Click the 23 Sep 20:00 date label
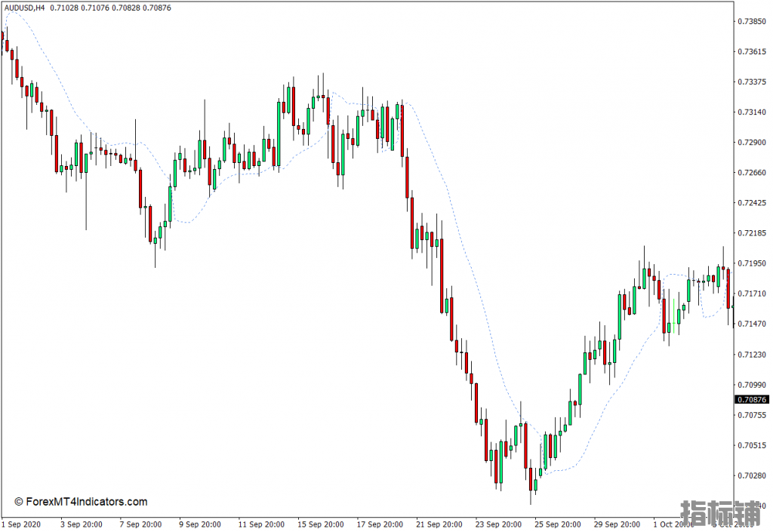This screenshot has height=532, width=773. point(498,524)
